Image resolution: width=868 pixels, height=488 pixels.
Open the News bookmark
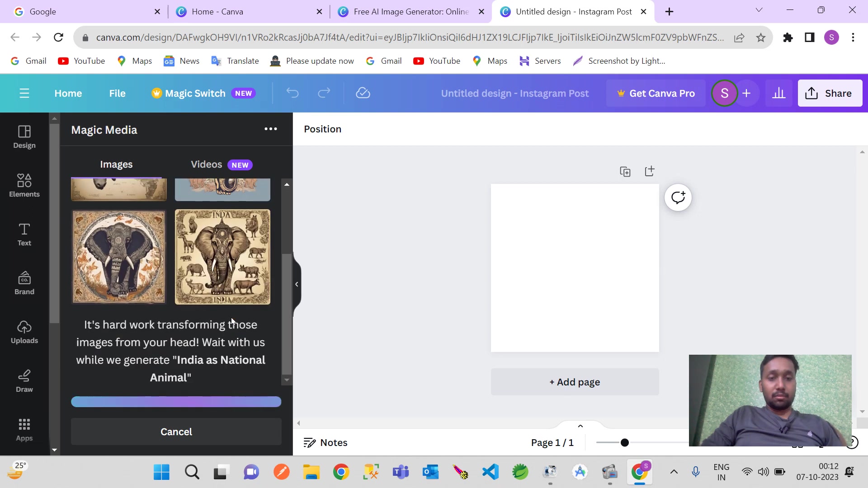[x=181, y=61]
